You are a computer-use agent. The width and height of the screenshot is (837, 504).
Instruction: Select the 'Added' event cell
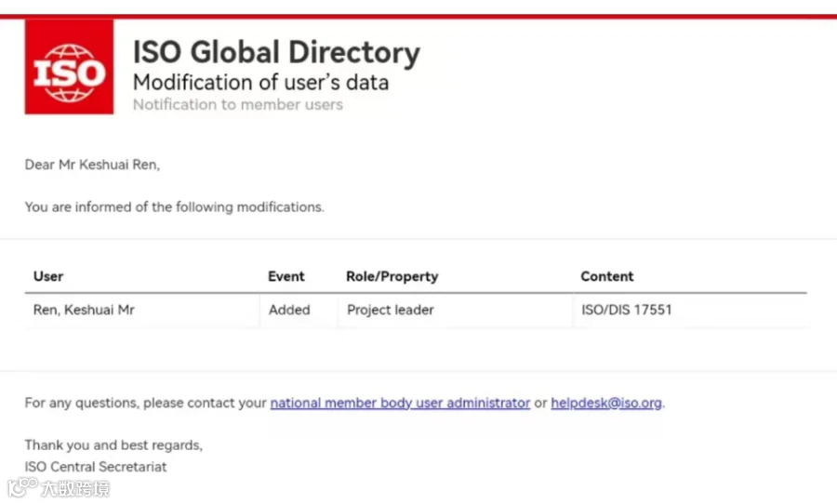click(299, 311)
